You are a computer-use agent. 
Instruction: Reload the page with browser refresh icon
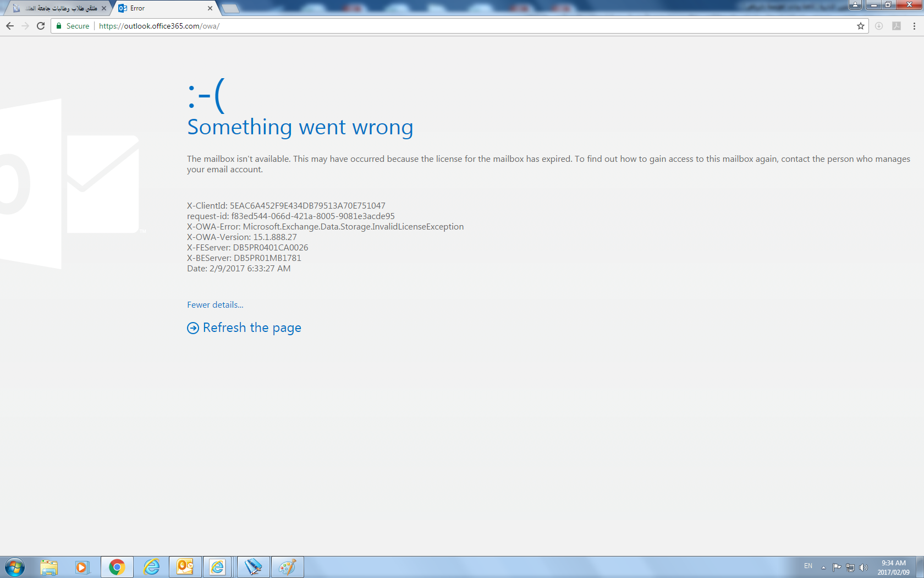click(41, 26)
